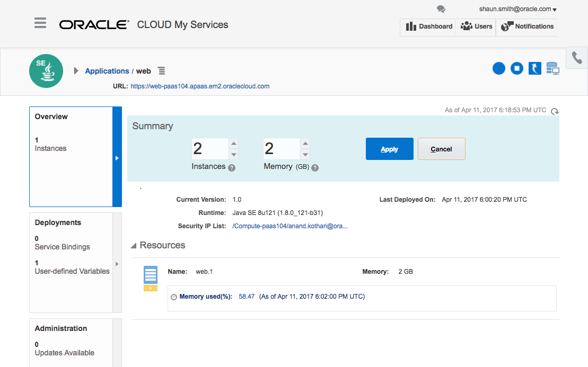The width and height of the screenshot is (588, 367).
Task: Click the phone contact icon
Action: (577, 58)
